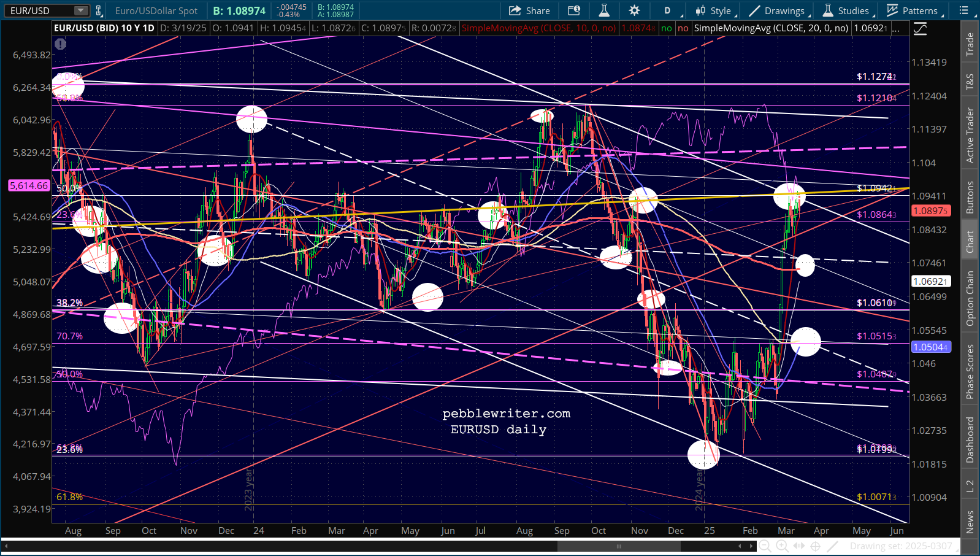Select the Chart side tab
Image resolution: width=980 pixels, height=556 pixels.
(970, 242)
